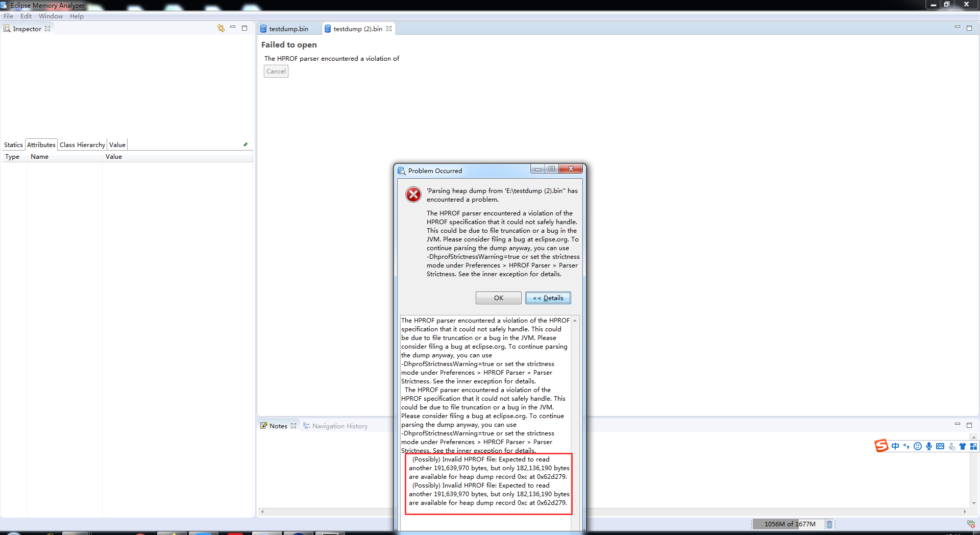Image resolution: width=980 pixels, height=535 pixels.
Task: Click the heap dump icon on testdump.bin tab
Action: click(x=263, y=29)
